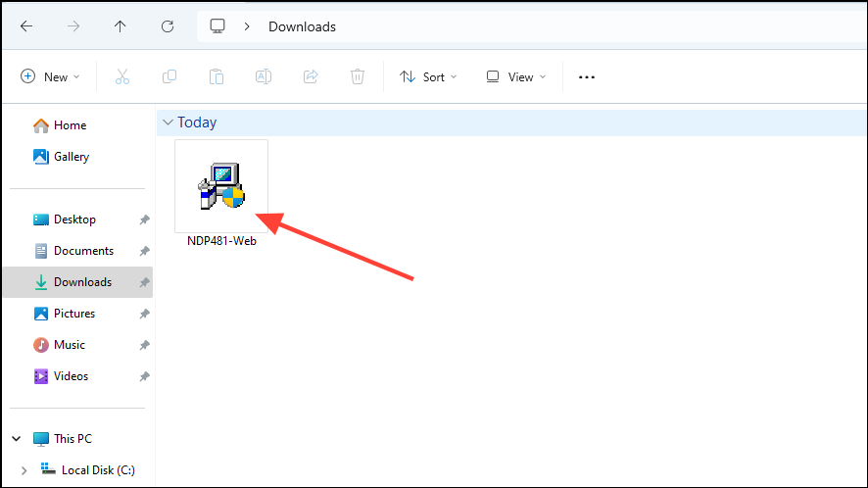Click the pin icon beside Videos

pyautogui.click(x=144, y=376)
